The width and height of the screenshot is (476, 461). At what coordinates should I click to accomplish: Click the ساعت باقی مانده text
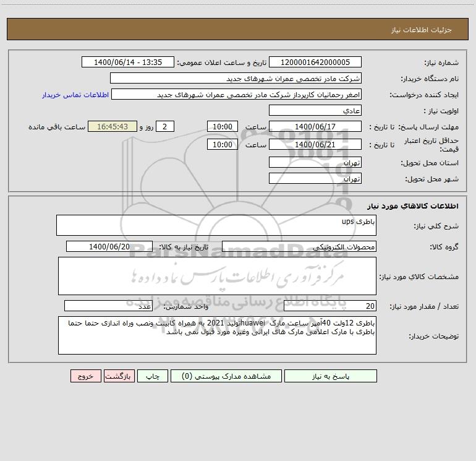pos(57,127)
